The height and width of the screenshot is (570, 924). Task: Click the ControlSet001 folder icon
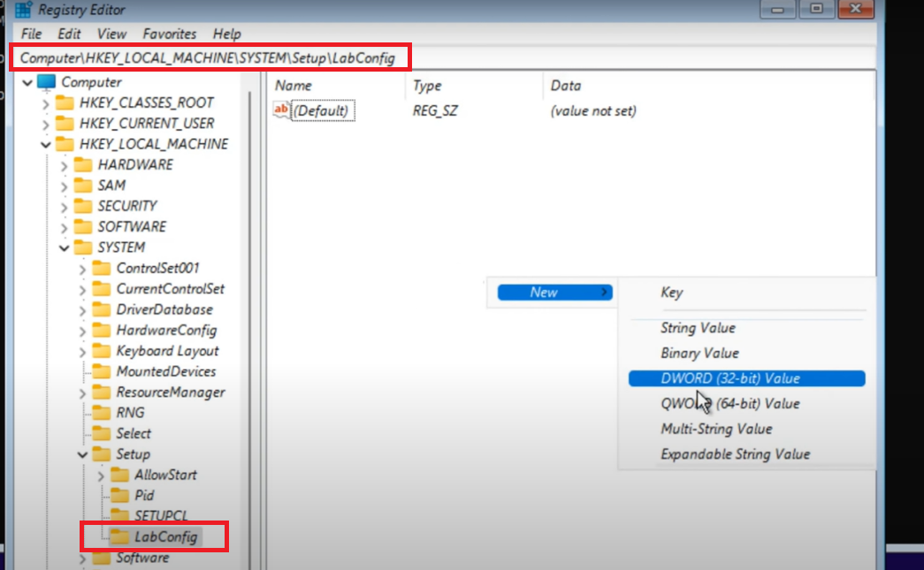(x=102, y=269)
